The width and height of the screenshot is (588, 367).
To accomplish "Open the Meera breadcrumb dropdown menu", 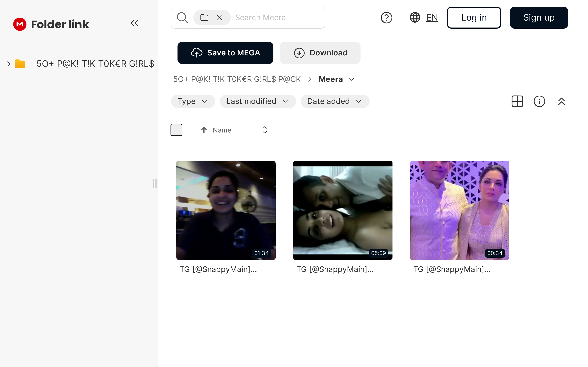I will [352, 79].
